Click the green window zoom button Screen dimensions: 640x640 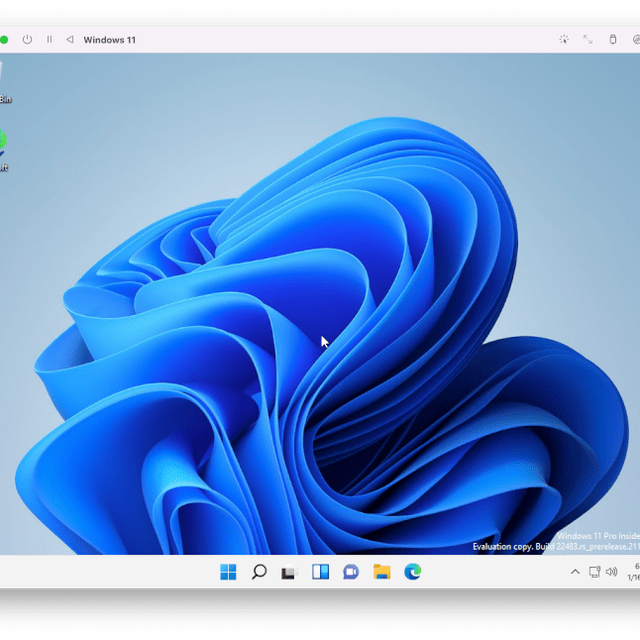tap(4, 40)
